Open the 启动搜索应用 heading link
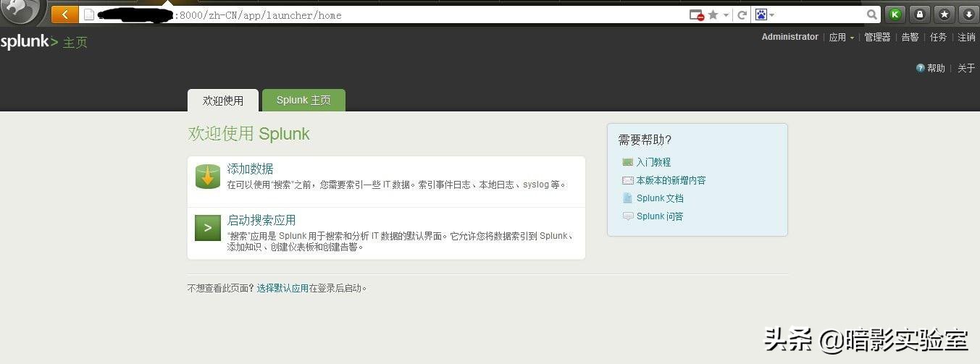 pos(261,220)
